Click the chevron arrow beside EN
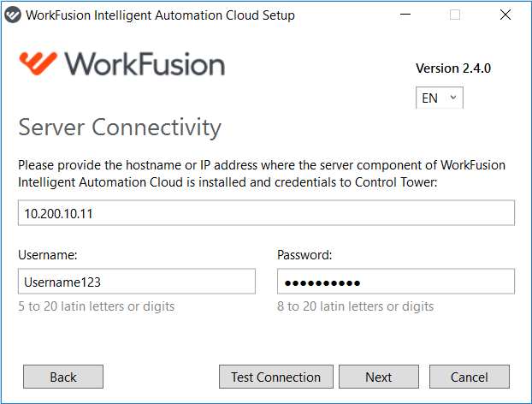The width and height of the screenshot is (532, 404). point(453,98)
